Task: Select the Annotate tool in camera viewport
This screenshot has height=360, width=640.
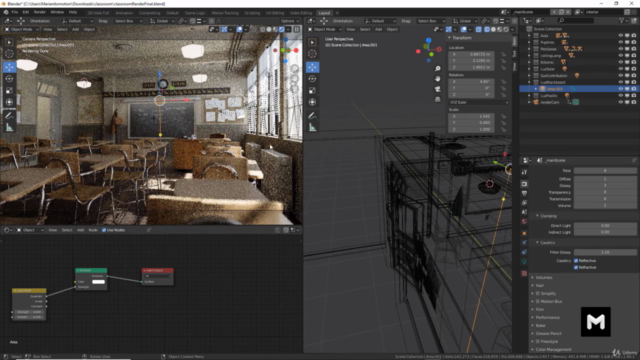Action: pos(9,116)
